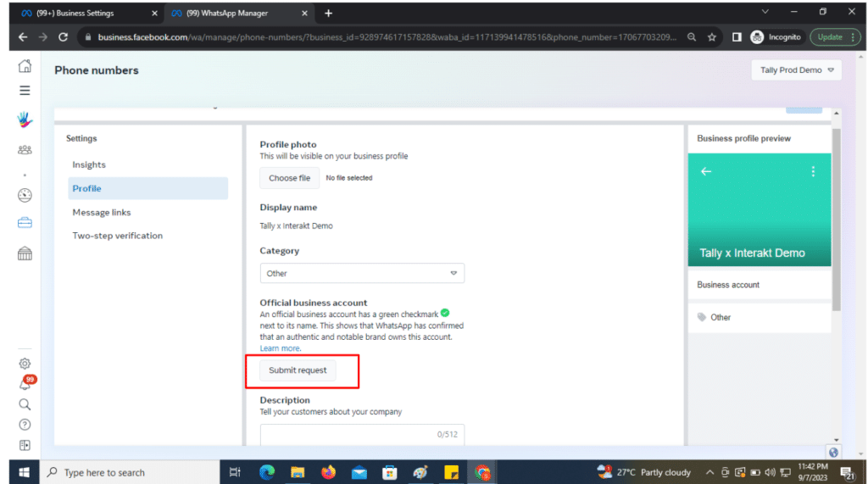Switch to WhatsApp Manager browser tab
Screen dimensions: 868x484
pyautogui.click(x=238, y=14)
